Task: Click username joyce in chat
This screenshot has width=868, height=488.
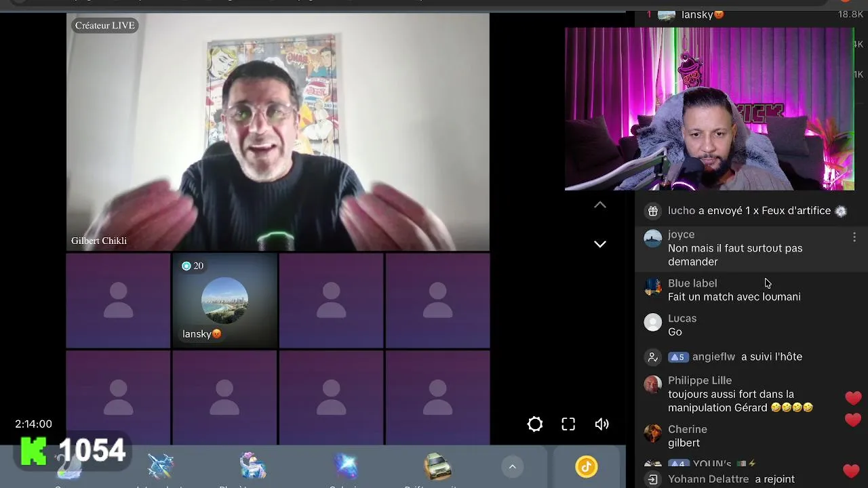Action: 681,235
